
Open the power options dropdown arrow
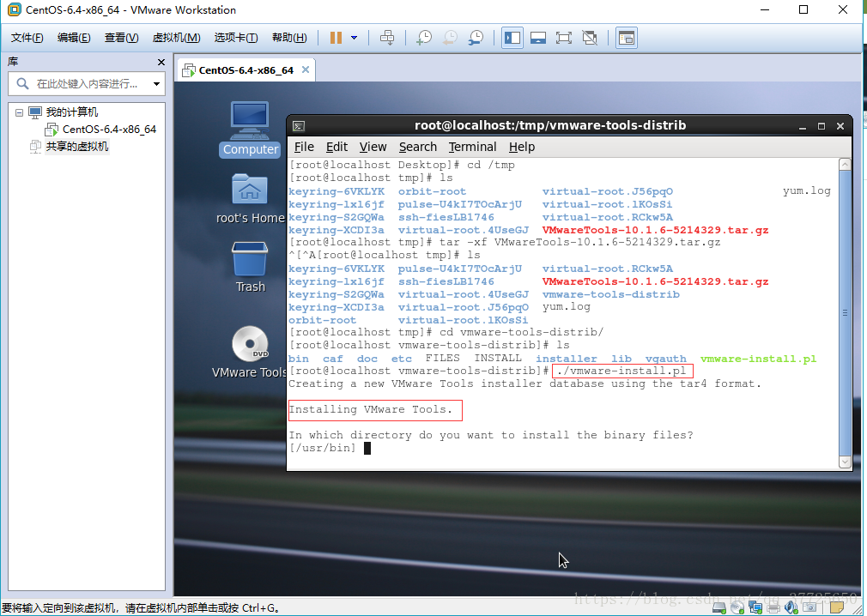pyautogui.click(x=354, y=38)
